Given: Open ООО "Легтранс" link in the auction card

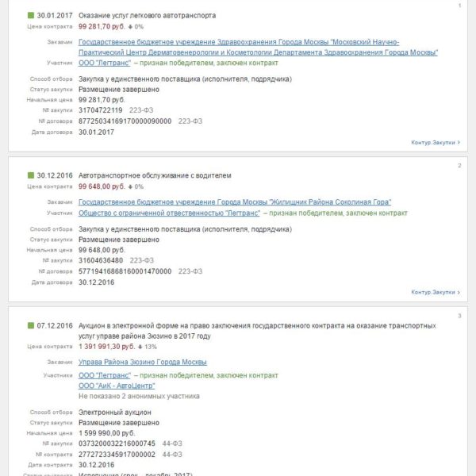Looking at the screenshot, I should click(105, 375).
